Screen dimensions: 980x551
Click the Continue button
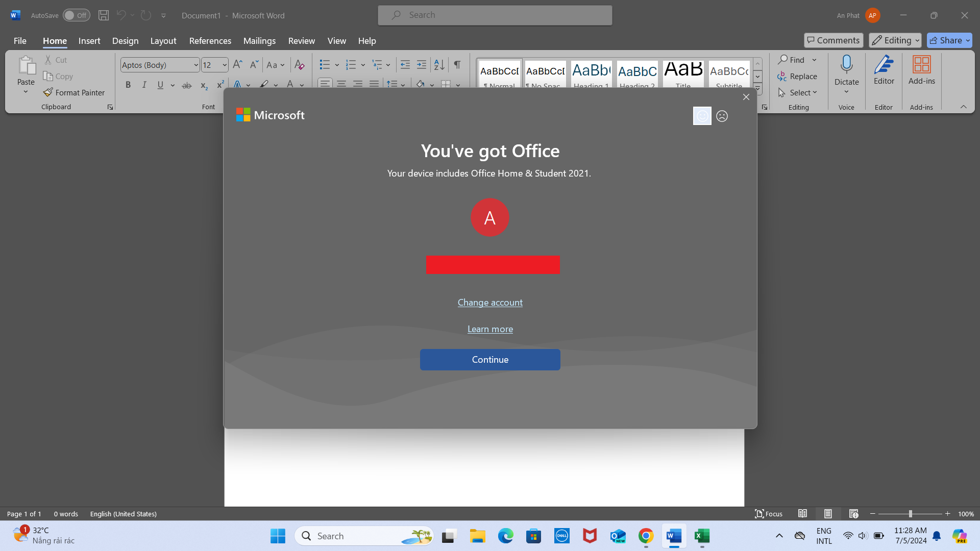(490, 360)
